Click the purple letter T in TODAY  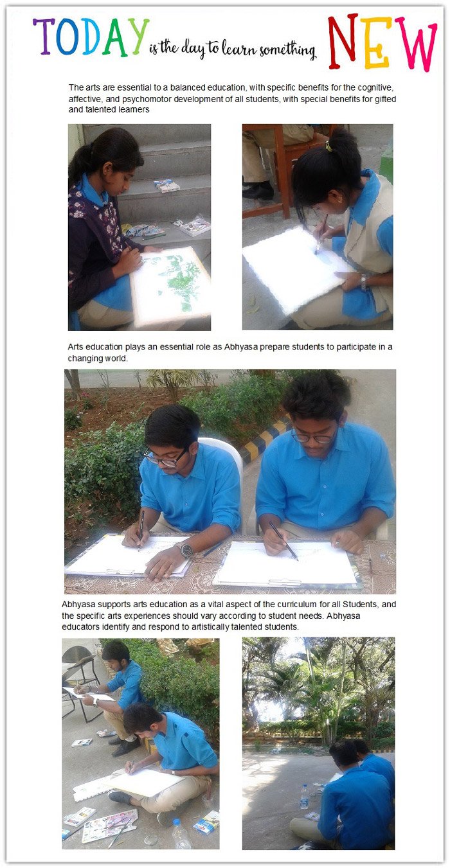[x=44, y=36]
